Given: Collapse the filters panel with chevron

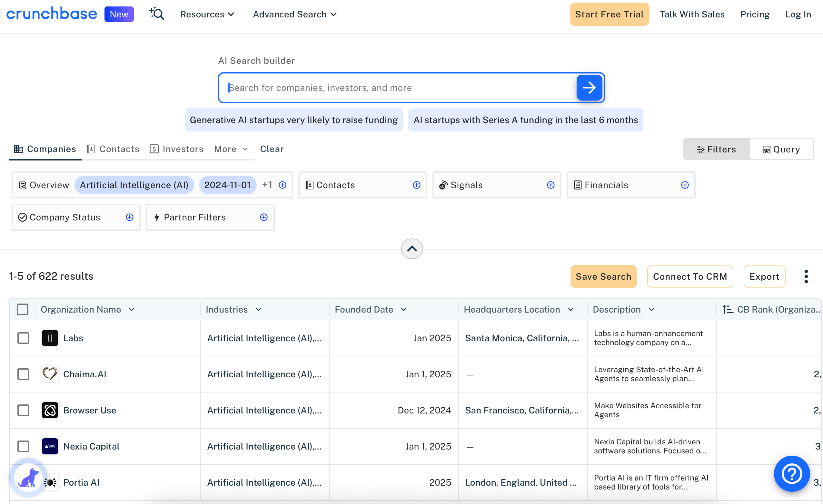Looking at the screenshot, I should pyautogui.click(x=412, y=249).
